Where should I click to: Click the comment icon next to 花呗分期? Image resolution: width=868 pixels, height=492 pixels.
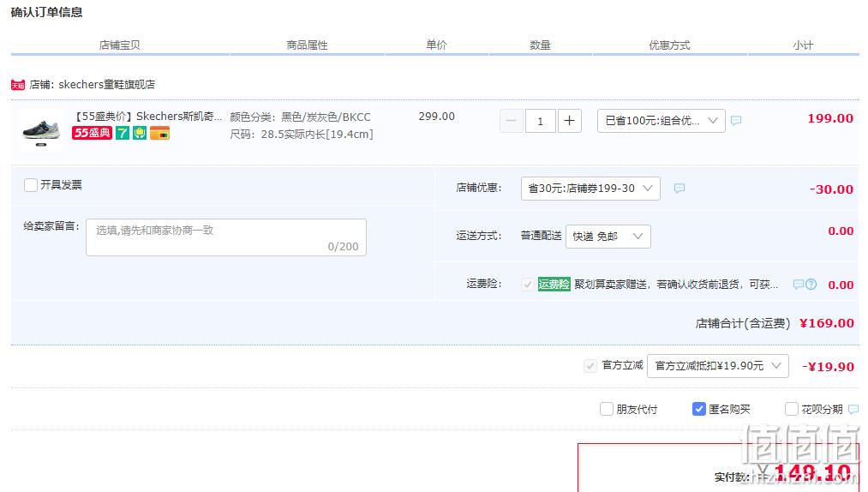[x=853, y=410]
